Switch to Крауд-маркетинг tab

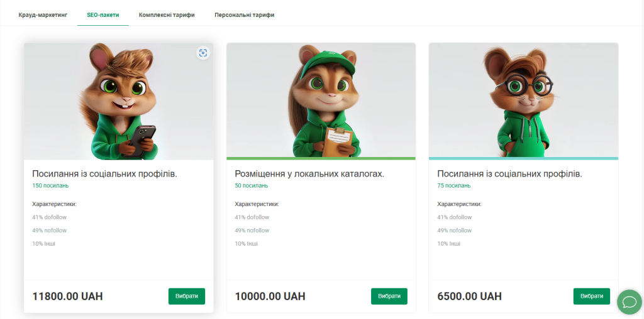pyautogui.click(x=43, y=14)
